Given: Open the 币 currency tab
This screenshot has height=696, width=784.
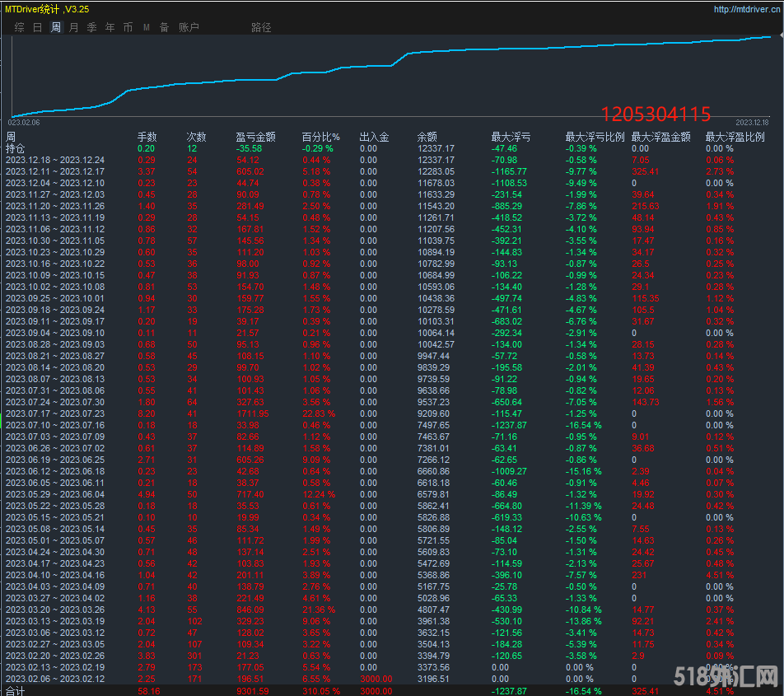Looking at the screenshot, I should tap(128, 27).
